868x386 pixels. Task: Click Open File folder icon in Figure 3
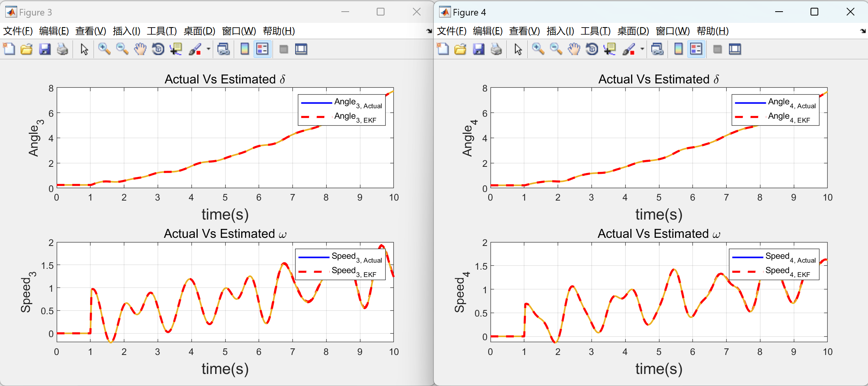point(26,49)
